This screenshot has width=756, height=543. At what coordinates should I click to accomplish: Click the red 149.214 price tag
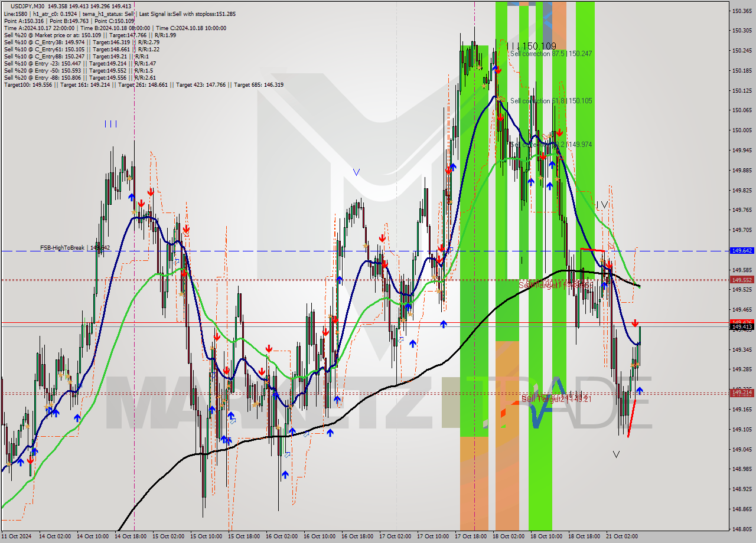pyautogui.click(x=742, y=392)
